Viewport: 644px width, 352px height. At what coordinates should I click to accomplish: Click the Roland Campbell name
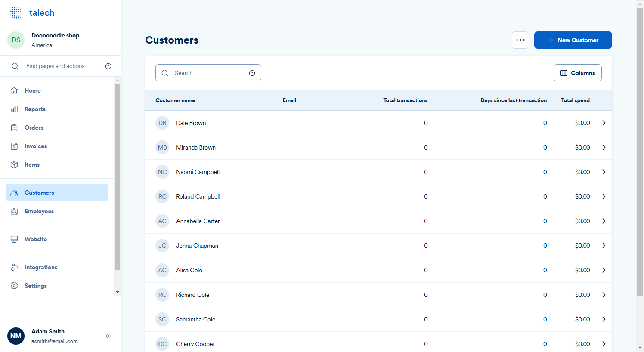click(198, 196)
